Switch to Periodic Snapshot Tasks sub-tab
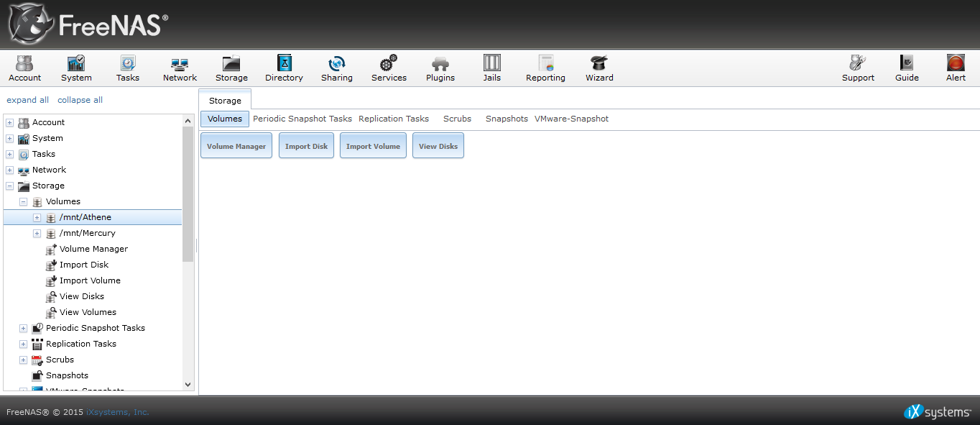Viewport: 980px width, 425px height. click(302, 119)
